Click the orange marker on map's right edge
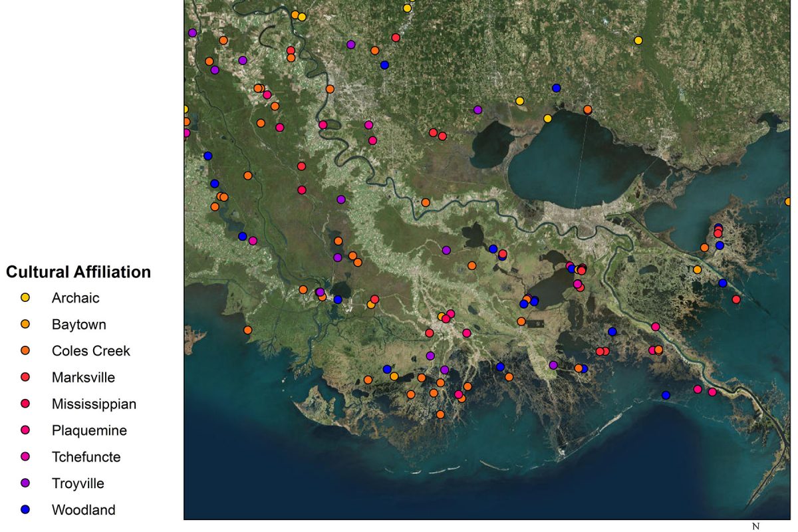 788,201
